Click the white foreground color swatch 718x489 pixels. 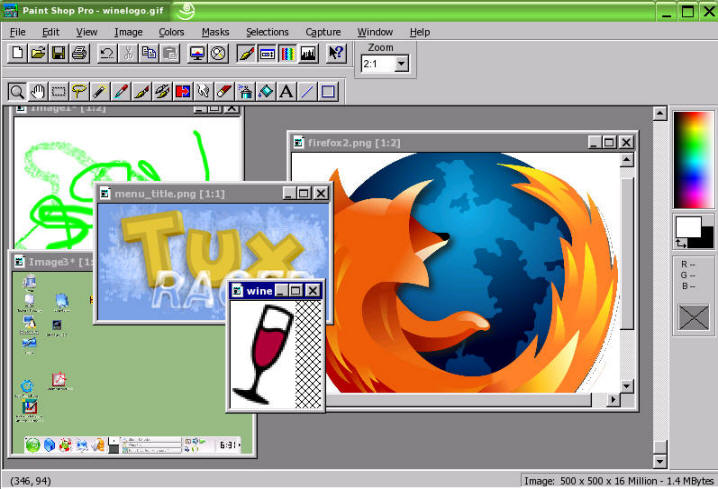(x=688, y=227)
